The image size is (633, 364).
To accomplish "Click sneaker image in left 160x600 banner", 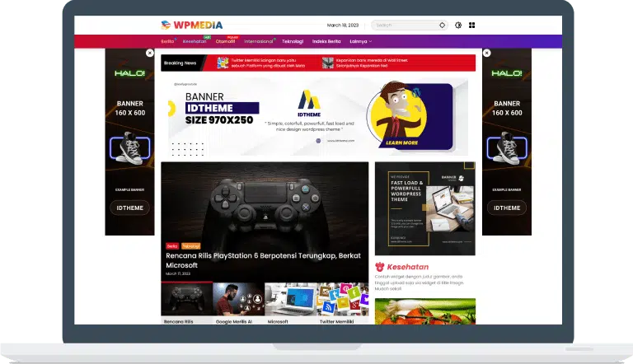I will (x=129, y=147).
